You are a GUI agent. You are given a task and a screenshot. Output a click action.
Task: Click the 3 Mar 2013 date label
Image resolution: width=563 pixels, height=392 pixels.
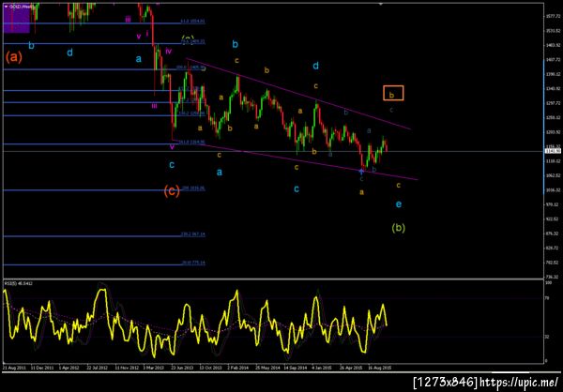pyautogui.click(x=153, y=368)
